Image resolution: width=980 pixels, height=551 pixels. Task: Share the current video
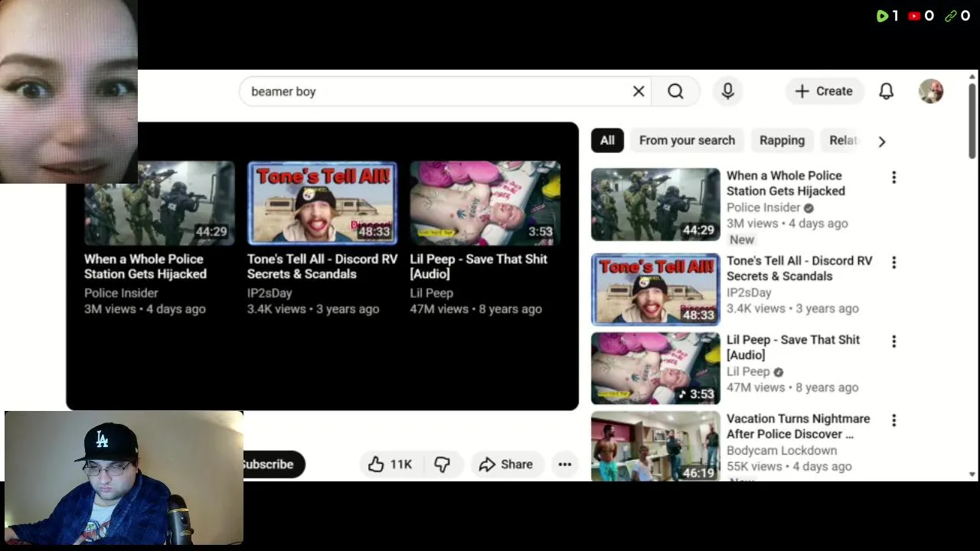tap(506, 464)
